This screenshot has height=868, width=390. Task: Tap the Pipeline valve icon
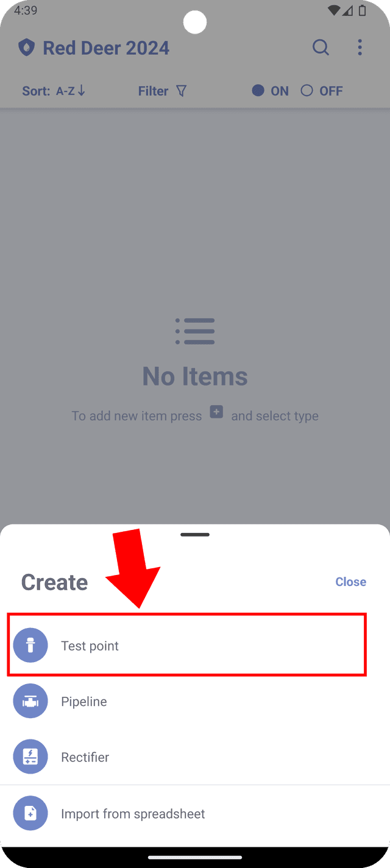click(x=30, y=702)
